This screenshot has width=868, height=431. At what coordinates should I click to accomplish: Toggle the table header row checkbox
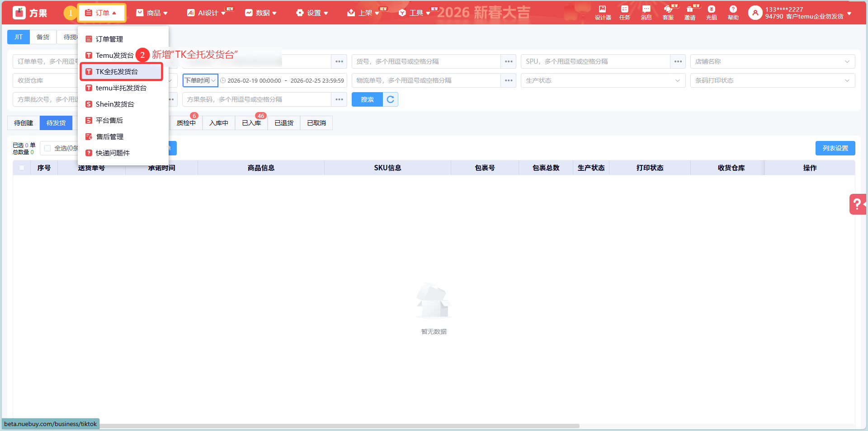coord(22,168)
